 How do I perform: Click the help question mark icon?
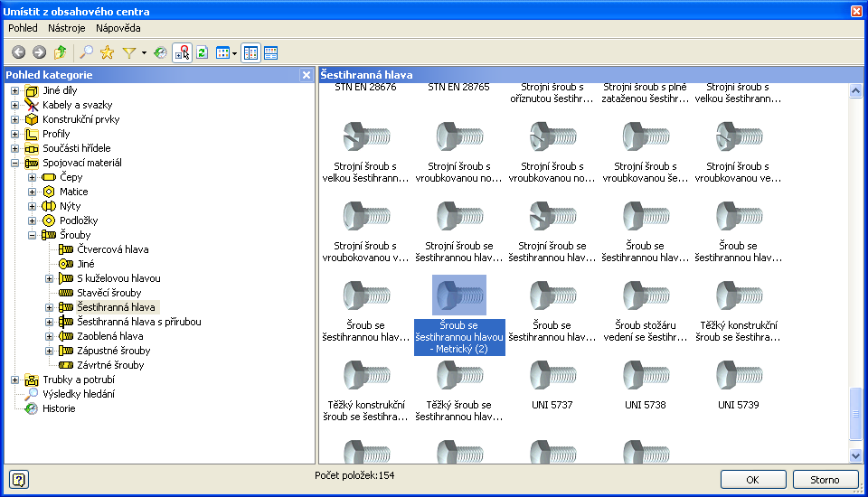tap(18, 479)
